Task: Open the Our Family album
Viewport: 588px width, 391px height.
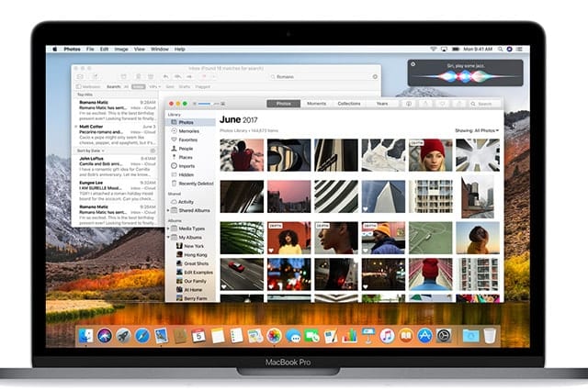Action: pyautogui.click(x=192, y=281)
